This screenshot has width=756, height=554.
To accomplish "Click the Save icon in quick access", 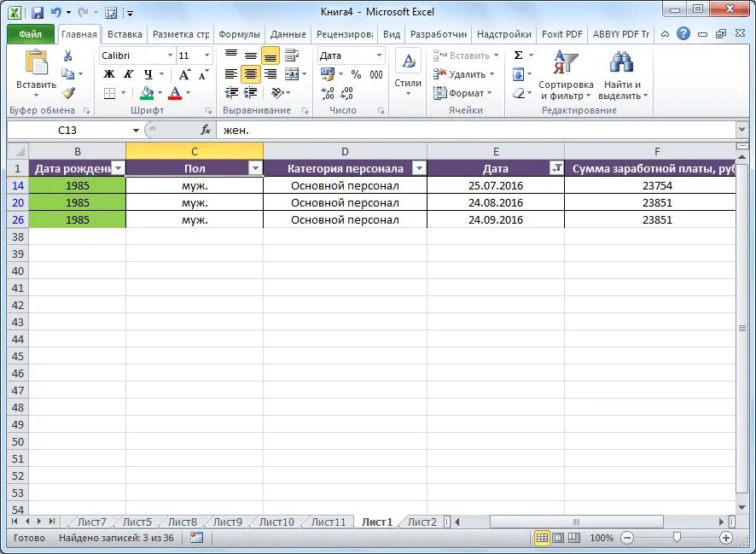I will point(38,13).
